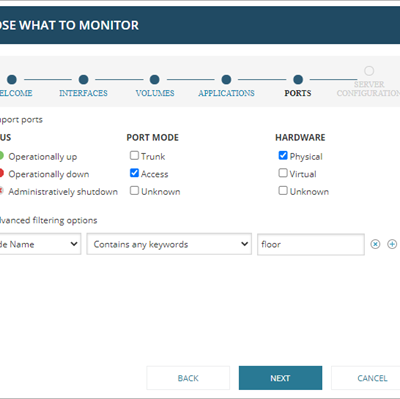Open the Node Name filter dropdown
This screenshot has height=399, width=400.
40,244
